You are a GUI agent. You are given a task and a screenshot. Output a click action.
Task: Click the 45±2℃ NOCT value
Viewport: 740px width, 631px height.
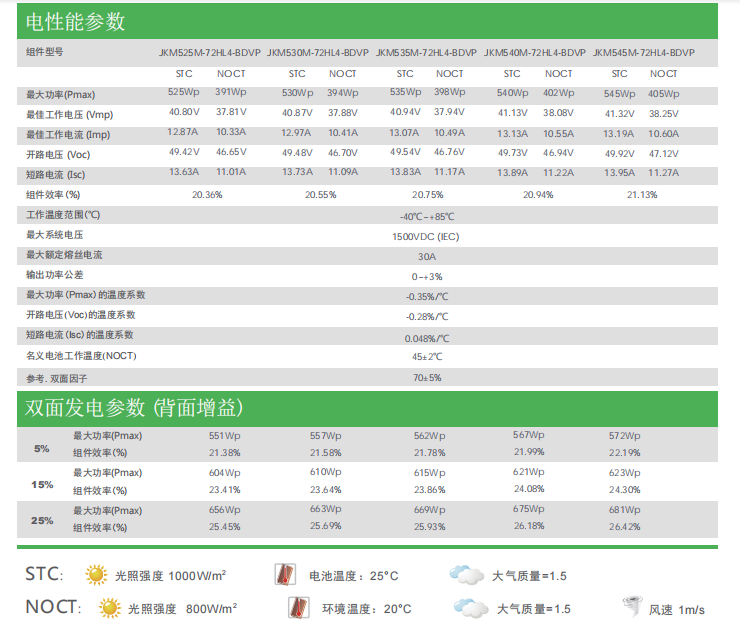pos(427,357)
